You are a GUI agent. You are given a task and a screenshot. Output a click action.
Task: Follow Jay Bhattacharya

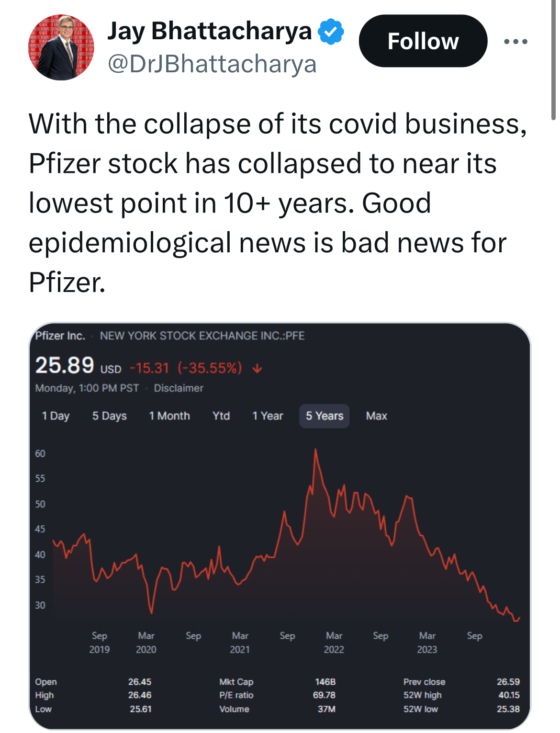coord(423,41)
